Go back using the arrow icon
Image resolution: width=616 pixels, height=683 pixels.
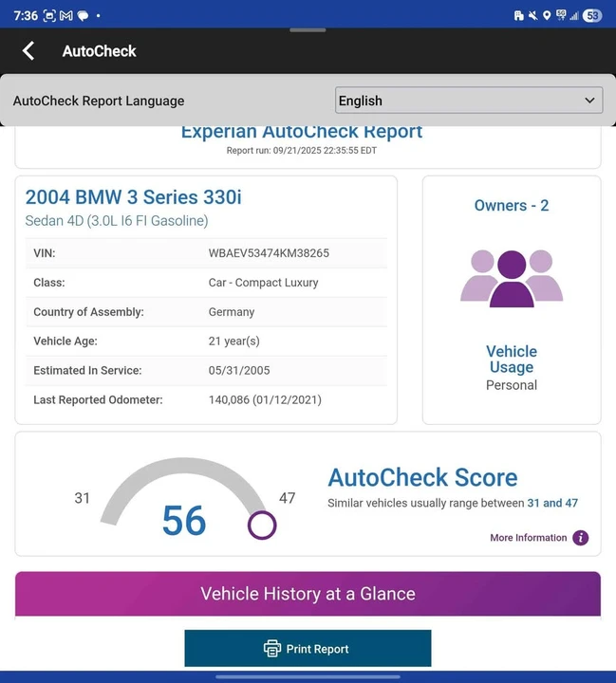tap(28, 51)
